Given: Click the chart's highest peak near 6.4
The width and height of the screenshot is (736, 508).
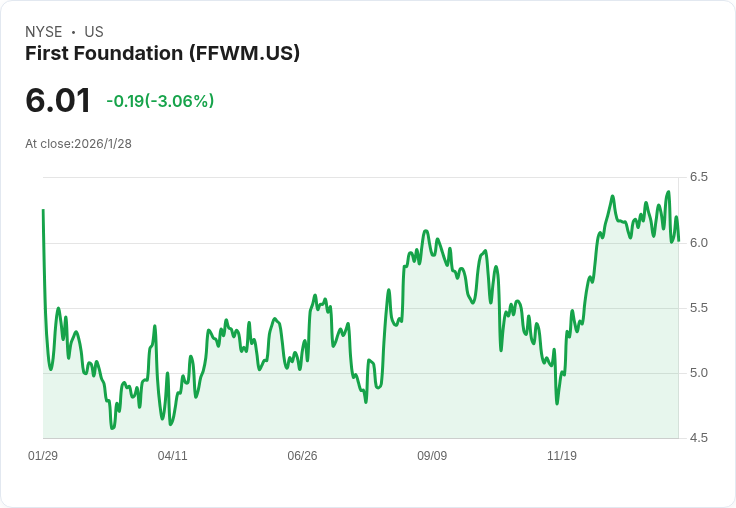Looking at the screenshot, I should (x=668, y=192).
